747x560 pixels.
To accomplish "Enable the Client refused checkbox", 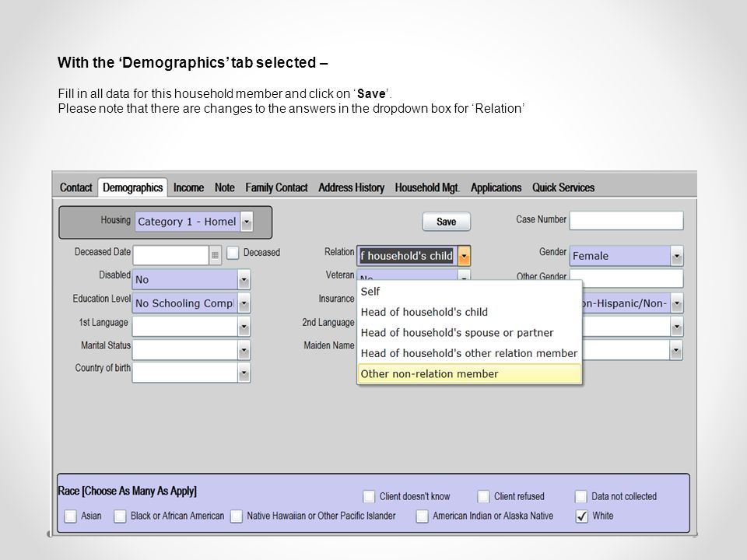I will (x=483, y=496).
